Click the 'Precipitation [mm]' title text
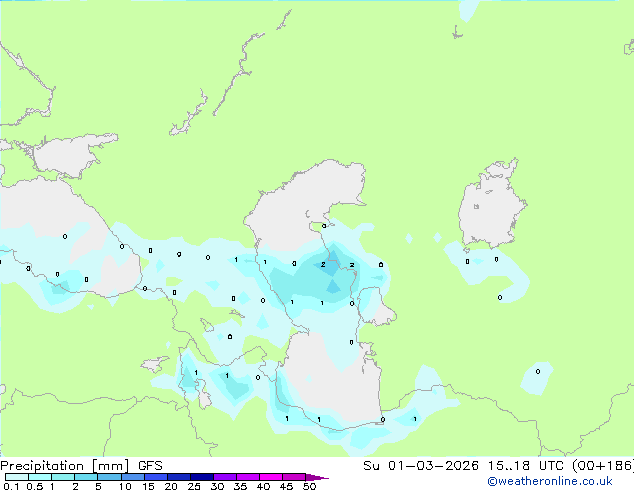Image resolution: width=634 pixels, height=490 pixels. pyautogui.click(x=65, y=466)
